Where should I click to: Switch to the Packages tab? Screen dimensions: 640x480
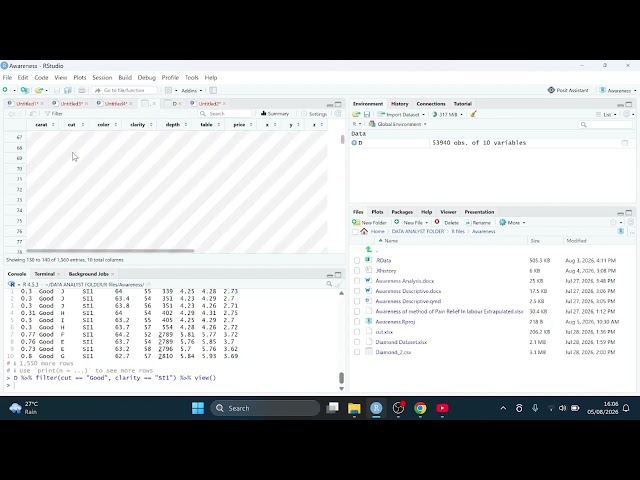point(402,212)
